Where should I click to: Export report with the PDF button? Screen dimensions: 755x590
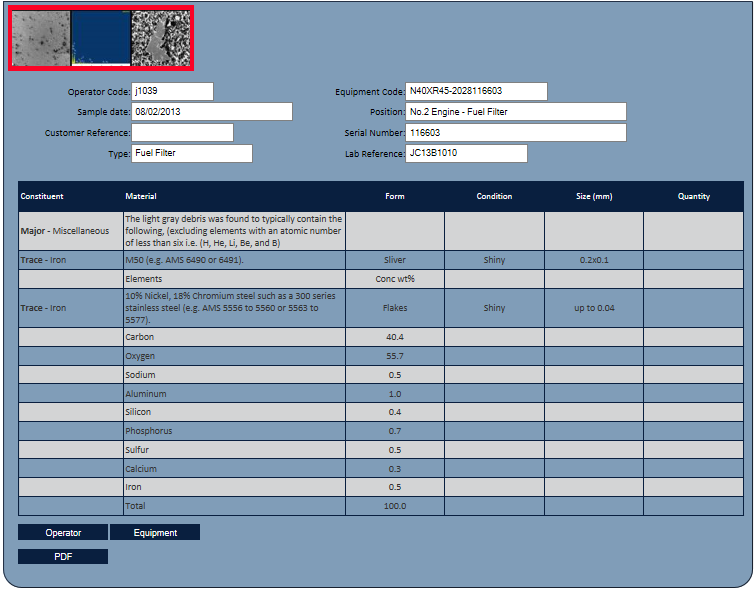tap(63, 556)
